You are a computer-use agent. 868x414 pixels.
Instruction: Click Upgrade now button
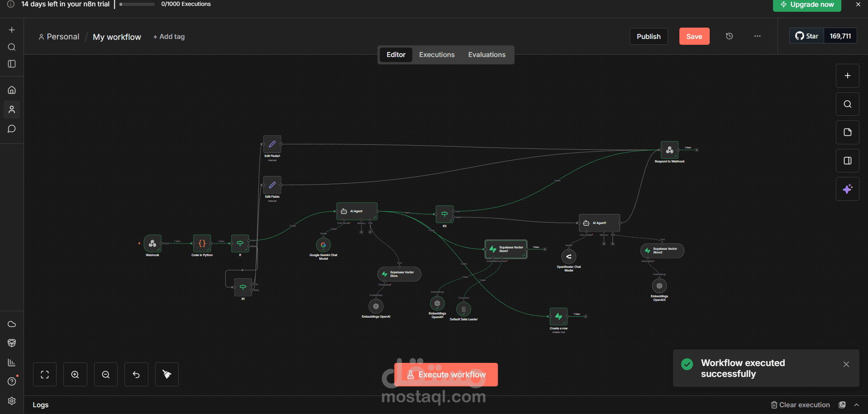[807, 5]
